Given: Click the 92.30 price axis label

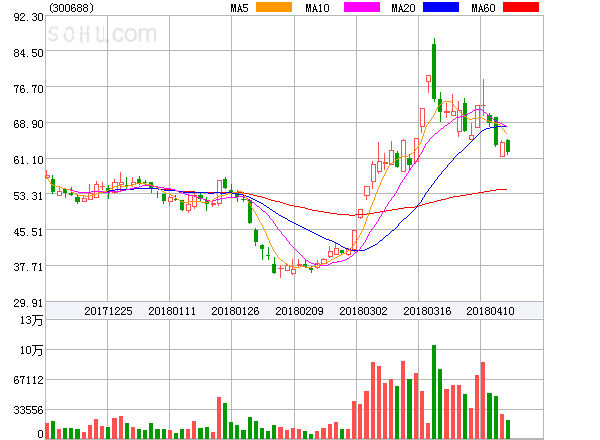Looking at the screenshot, I should tap(28, 17).
